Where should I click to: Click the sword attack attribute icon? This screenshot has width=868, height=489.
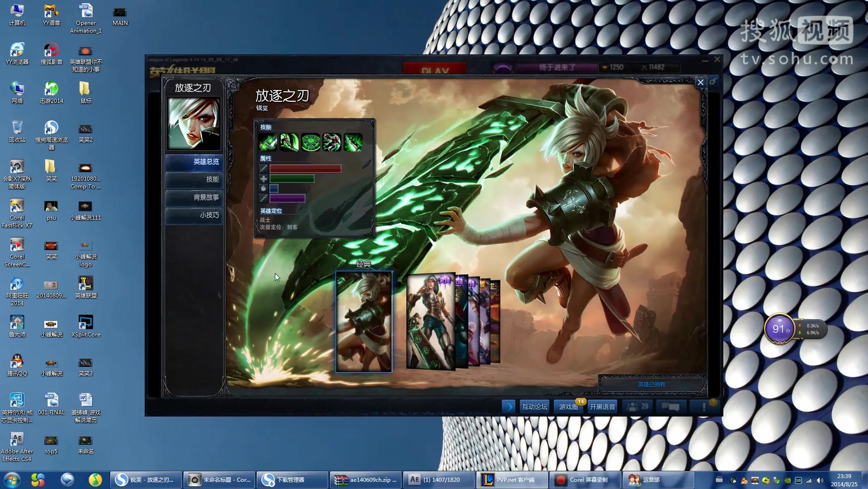pyautogui.click(x=263, y=169)
